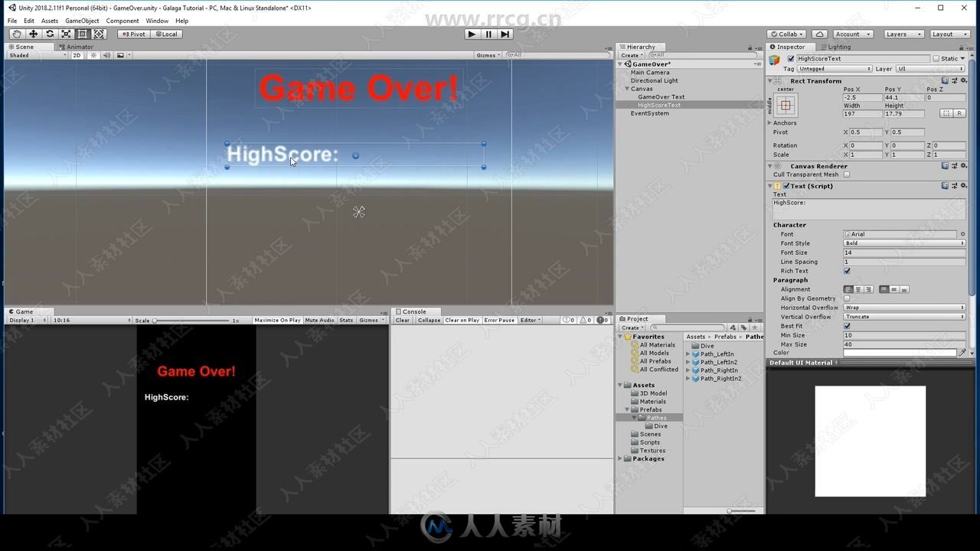Switch to the Animator tab
This screenshot has width=980, height=551.
pos(76,47)
